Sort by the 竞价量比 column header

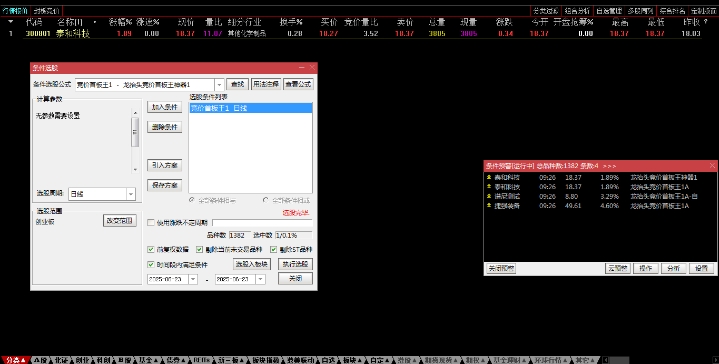pyautogui.click(x=361, y=22)
